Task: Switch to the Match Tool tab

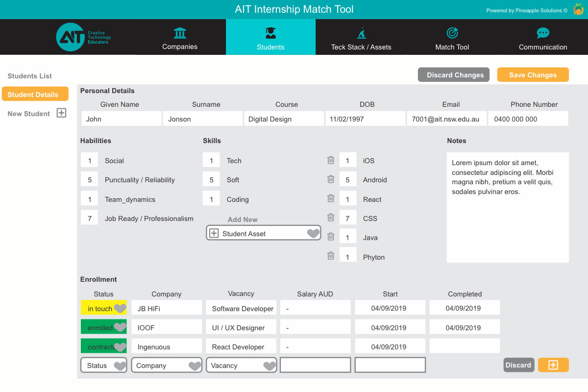Action: (452, 38)
